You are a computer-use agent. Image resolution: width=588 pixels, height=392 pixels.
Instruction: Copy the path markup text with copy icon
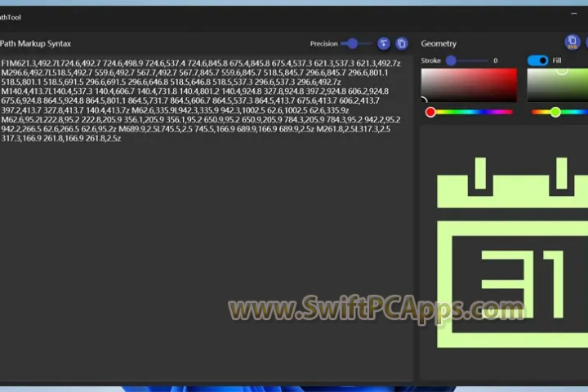402,43
